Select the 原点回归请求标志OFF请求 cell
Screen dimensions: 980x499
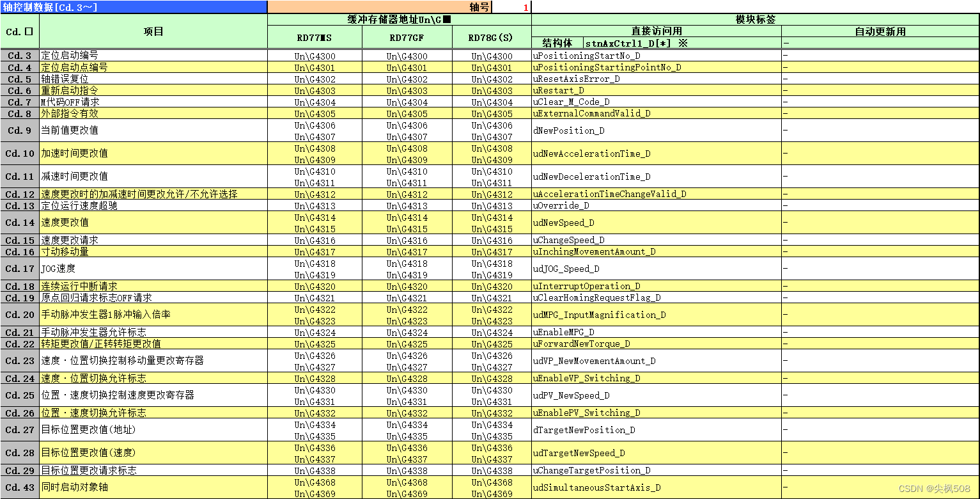coord(153,297)
